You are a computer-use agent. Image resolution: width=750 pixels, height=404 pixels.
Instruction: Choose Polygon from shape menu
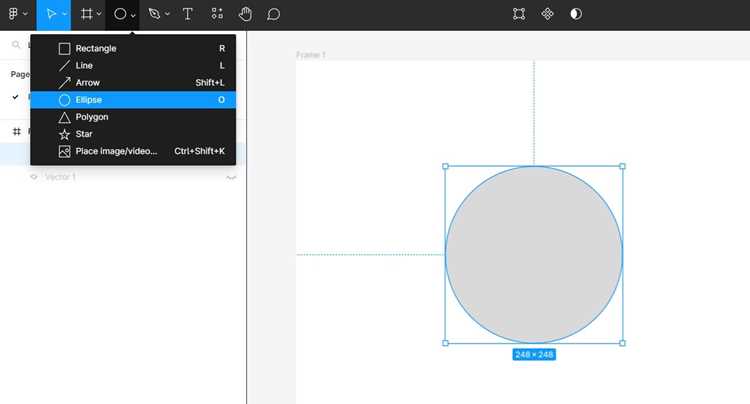[x=133, y=117]
